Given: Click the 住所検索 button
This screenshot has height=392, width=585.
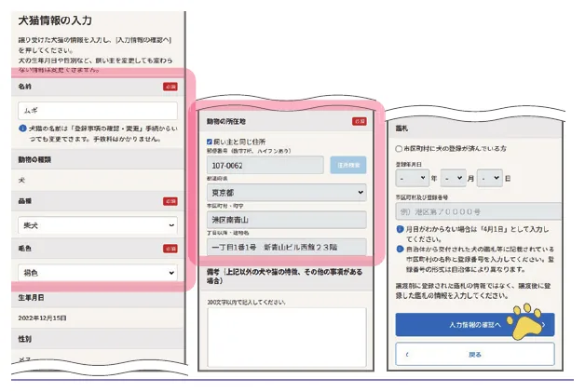Looking at the screenshot, I should 348,165.
